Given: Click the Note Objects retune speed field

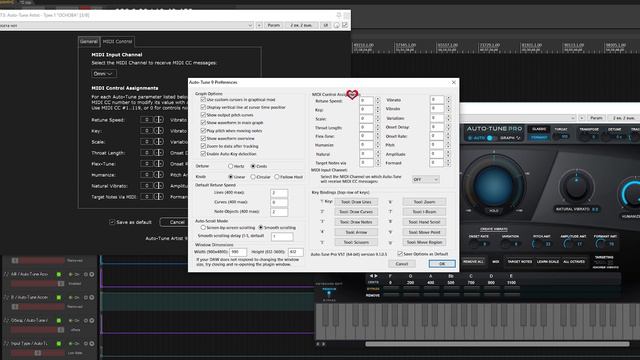Looking at the screenshot, I should point(279,212).
